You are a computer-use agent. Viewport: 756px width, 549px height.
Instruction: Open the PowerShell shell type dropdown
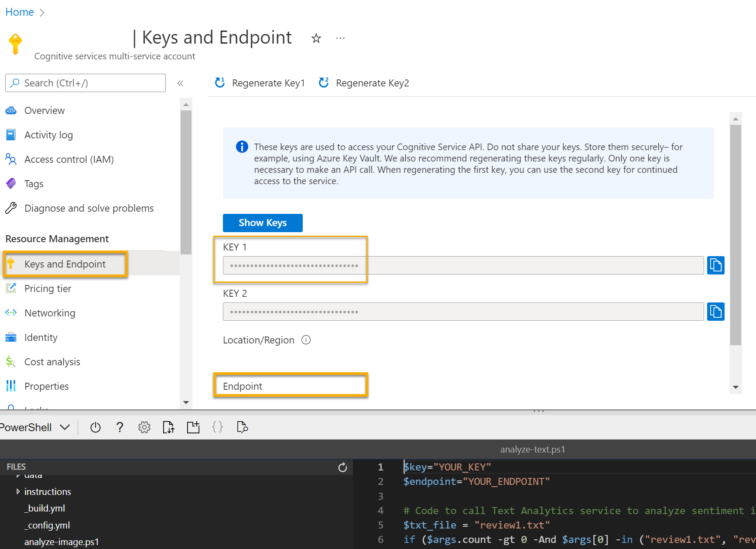coord(35,427)
